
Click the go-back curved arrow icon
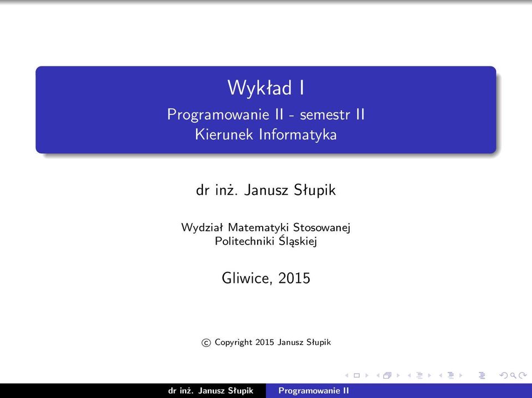(x=504, y=375)
